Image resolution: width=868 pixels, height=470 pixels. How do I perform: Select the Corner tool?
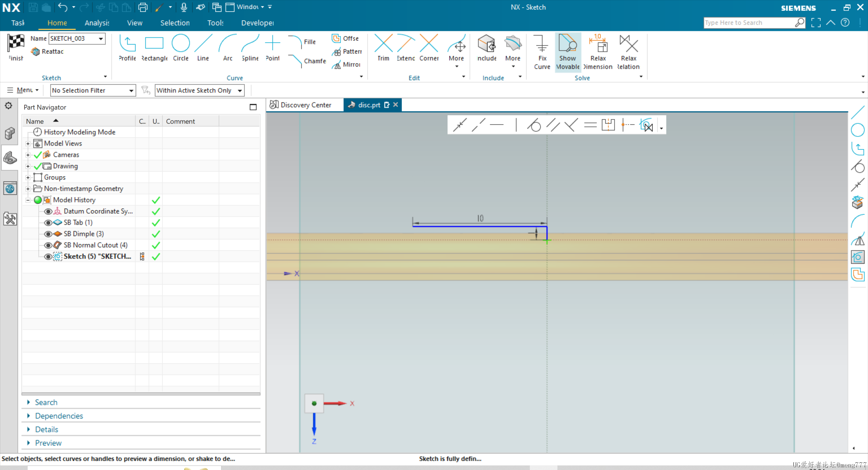click(x=429, y=48)
